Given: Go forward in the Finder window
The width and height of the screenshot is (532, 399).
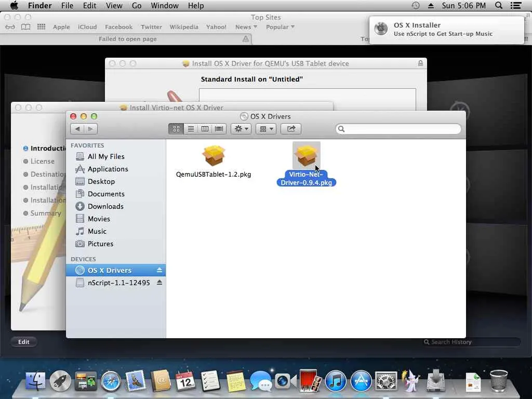Looking at the screenshot, I should (90, 129).
